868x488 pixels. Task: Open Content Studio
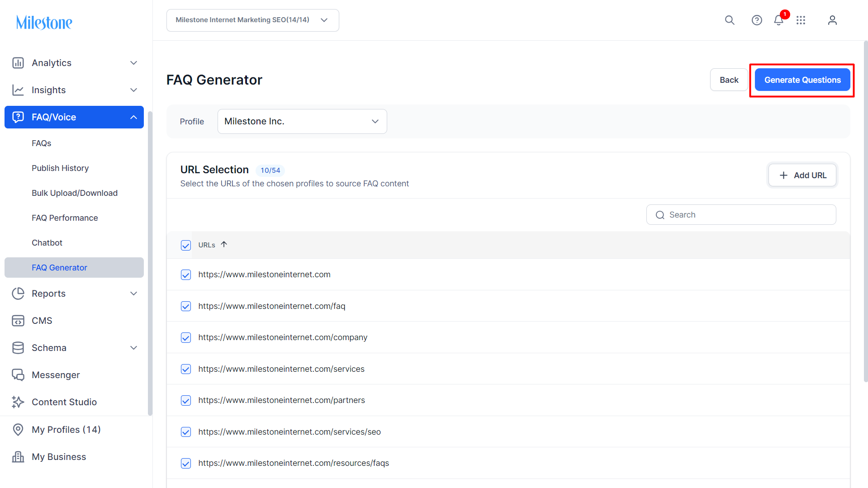coord(64,402)
